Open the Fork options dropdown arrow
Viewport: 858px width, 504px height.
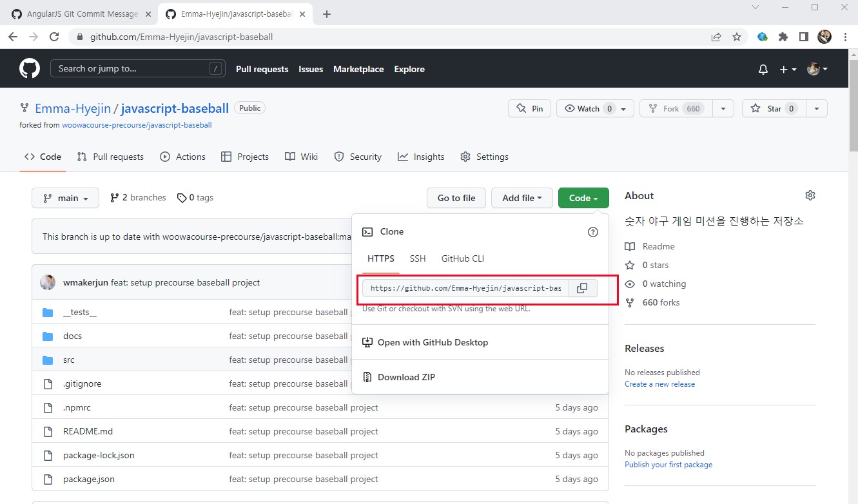click(x=723, y=108)
